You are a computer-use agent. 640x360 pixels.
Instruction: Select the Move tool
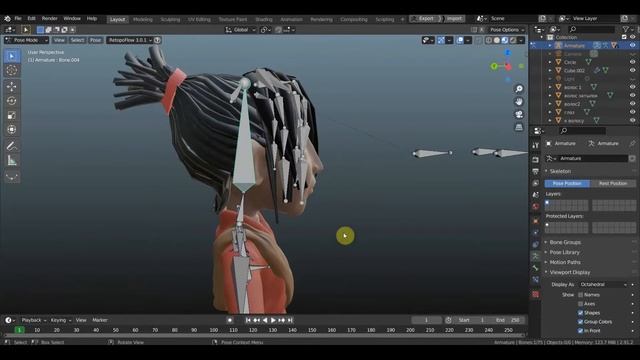point(12,87)
